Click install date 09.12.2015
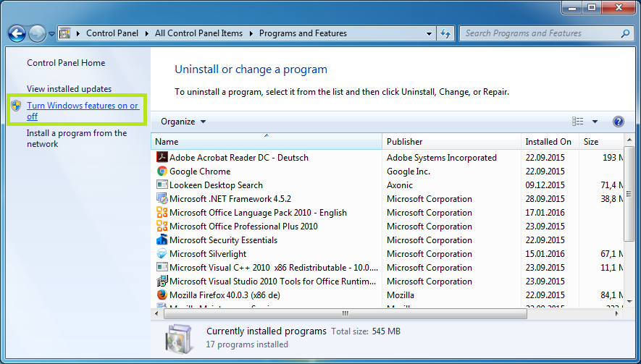Image resolution: width=641 pixels, height=364 pixels. click(x=545, y=185)
